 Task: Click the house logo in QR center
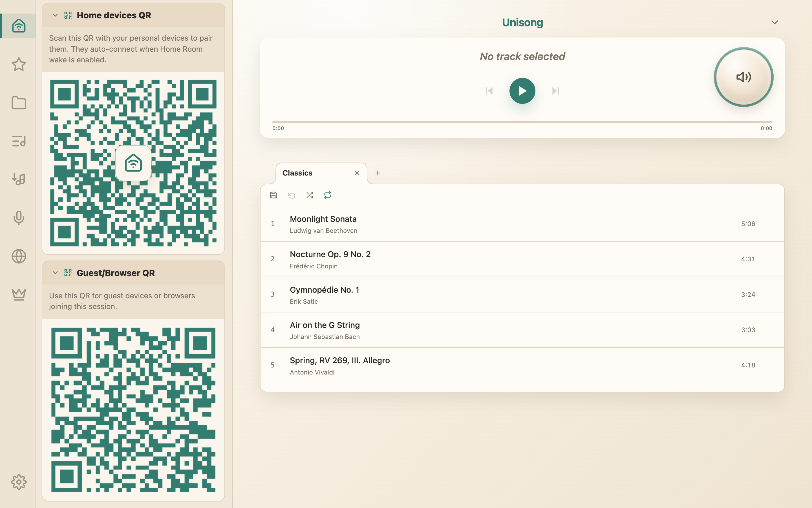133,163
